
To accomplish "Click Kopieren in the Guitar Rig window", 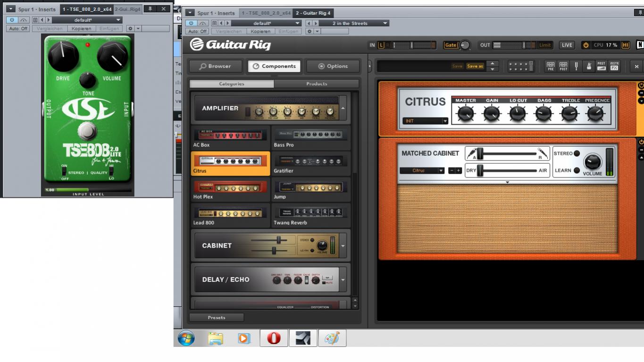I will point(261,32).
